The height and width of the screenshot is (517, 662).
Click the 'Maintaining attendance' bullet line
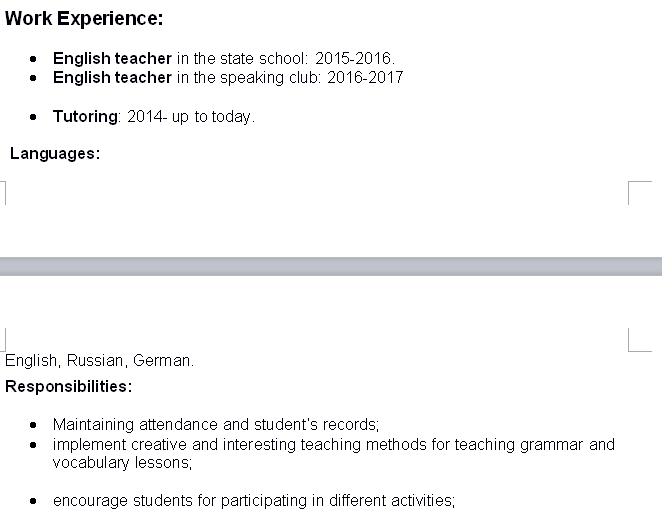point(216,425)
